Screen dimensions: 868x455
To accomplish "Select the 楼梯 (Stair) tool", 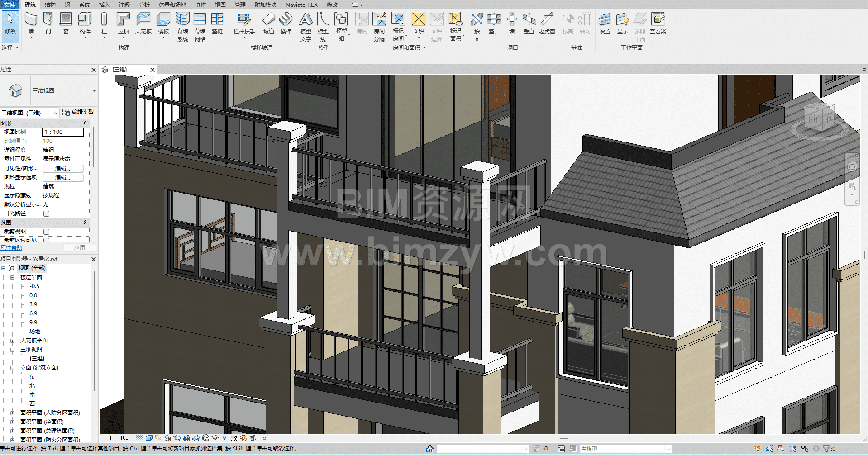I will click(286, 24).
